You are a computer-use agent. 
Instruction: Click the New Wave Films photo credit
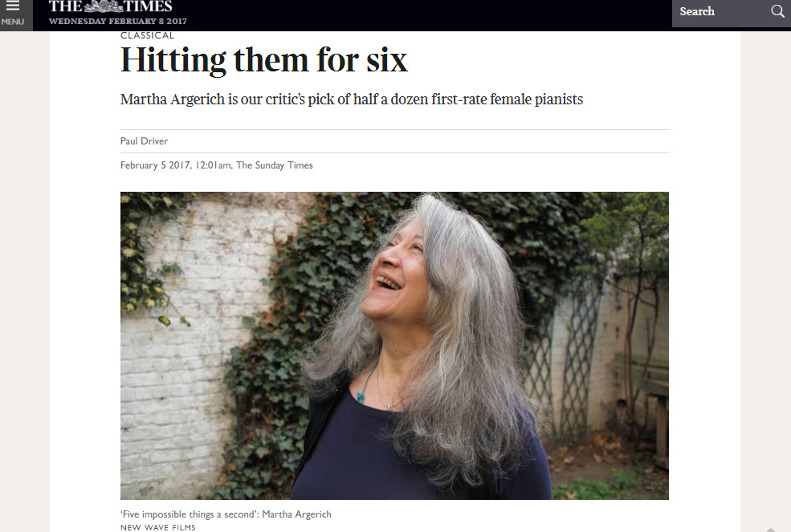coord(158,527)
